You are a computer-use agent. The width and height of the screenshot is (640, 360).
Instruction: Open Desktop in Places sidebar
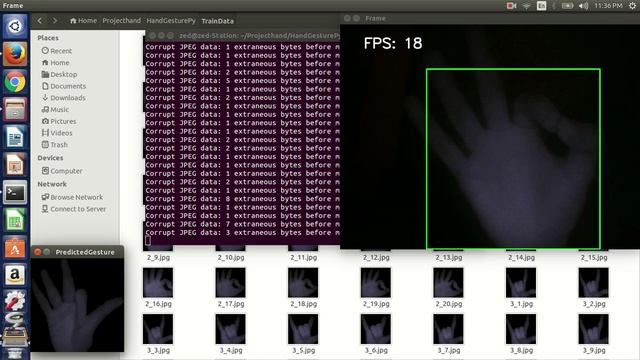59,74
